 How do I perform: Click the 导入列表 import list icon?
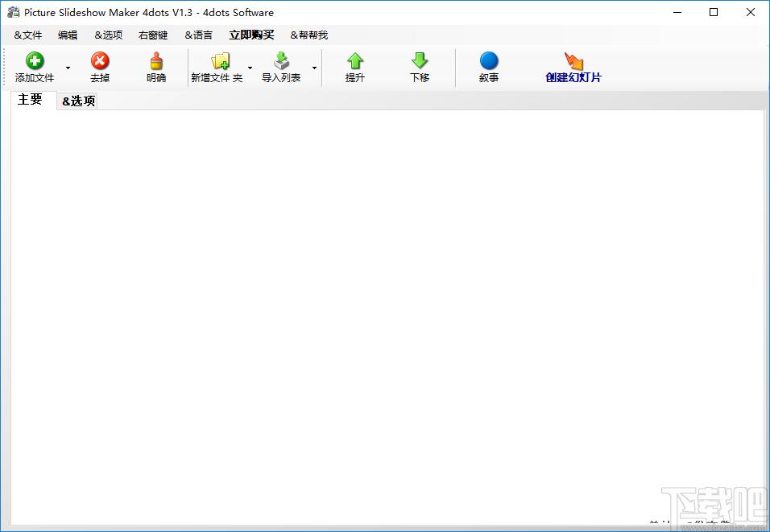[x=281, y=61]
